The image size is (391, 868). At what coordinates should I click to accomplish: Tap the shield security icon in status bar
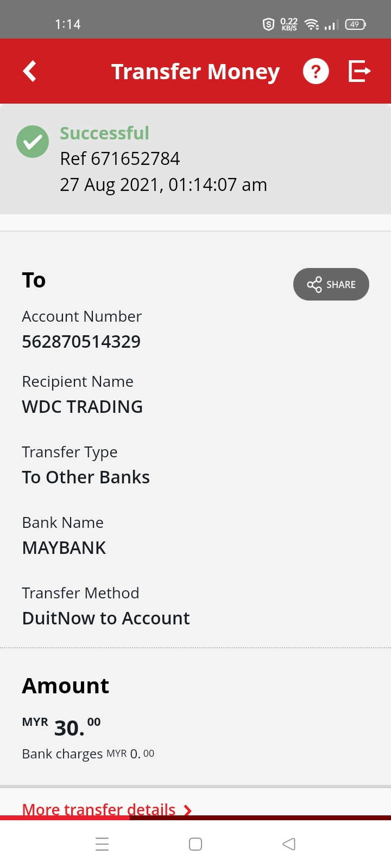point(268,24)
